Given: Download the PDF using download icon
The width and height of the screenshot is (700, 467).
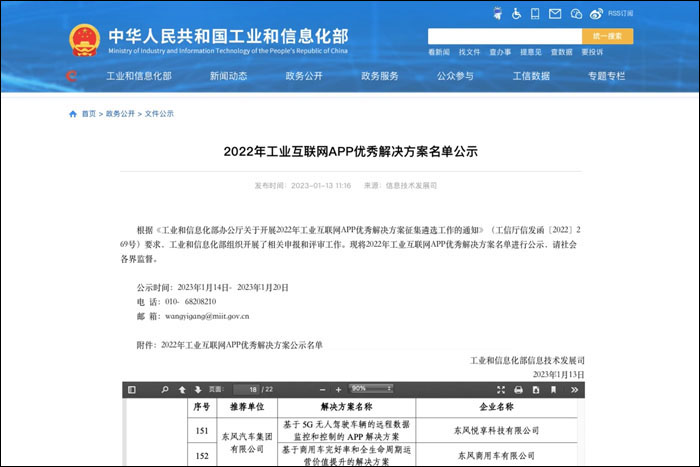Looking at the screenshot, I should pyautogui.click(x=536, y=390).
